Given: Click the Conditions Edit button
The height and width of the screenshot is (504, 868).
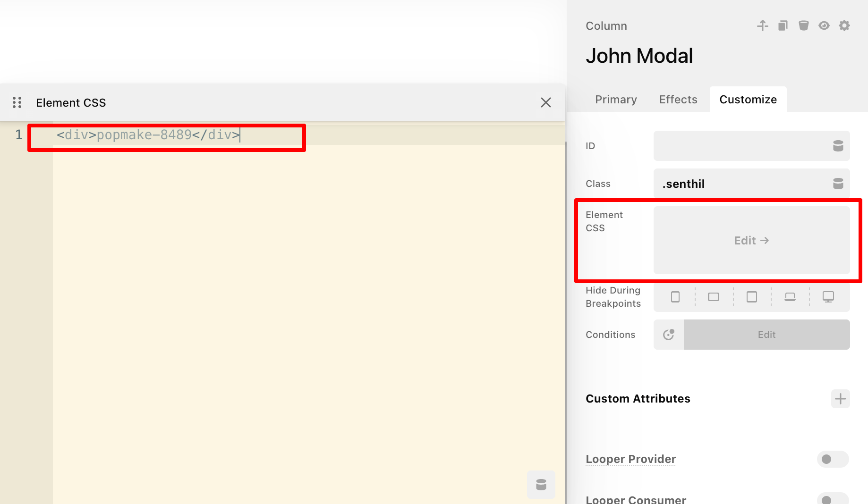Looking at the screenshot, I should (x=766, y=335).
